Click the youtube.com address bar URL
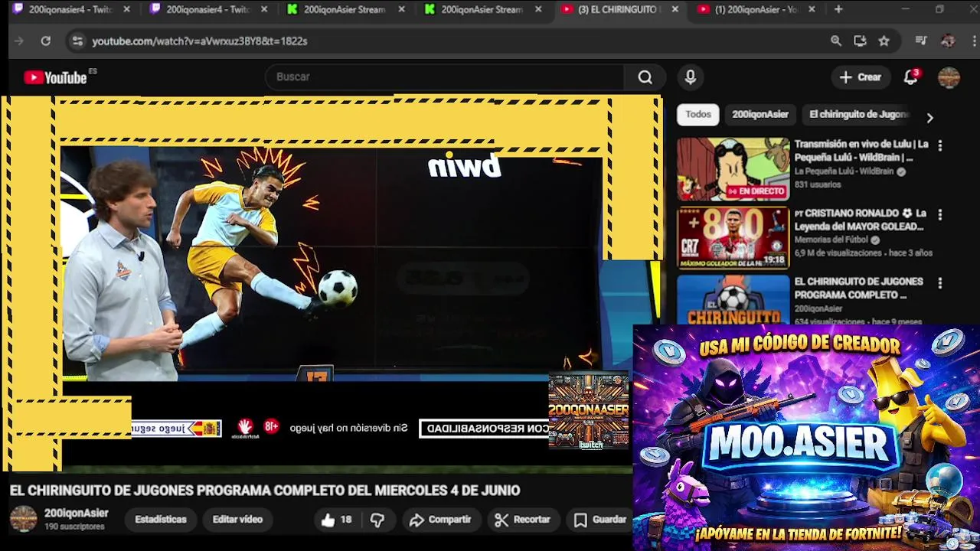 (x=200, y=41)
